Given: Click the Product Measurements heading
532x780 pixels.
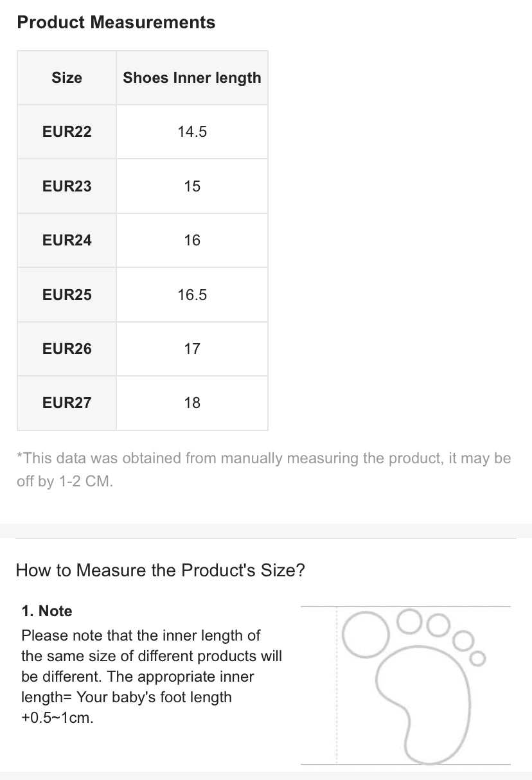Looking at the screenshot, I should click(x=116, y=22).
